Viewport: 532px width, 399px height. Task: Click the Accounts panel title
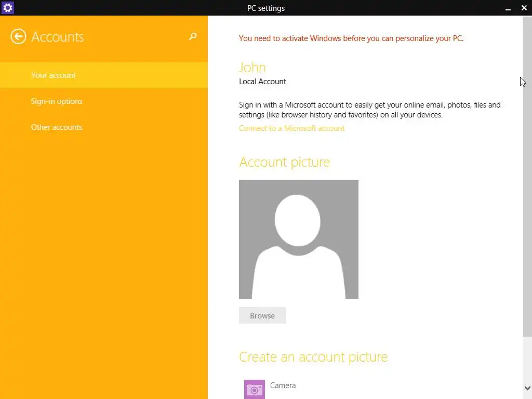coord(57,37)
